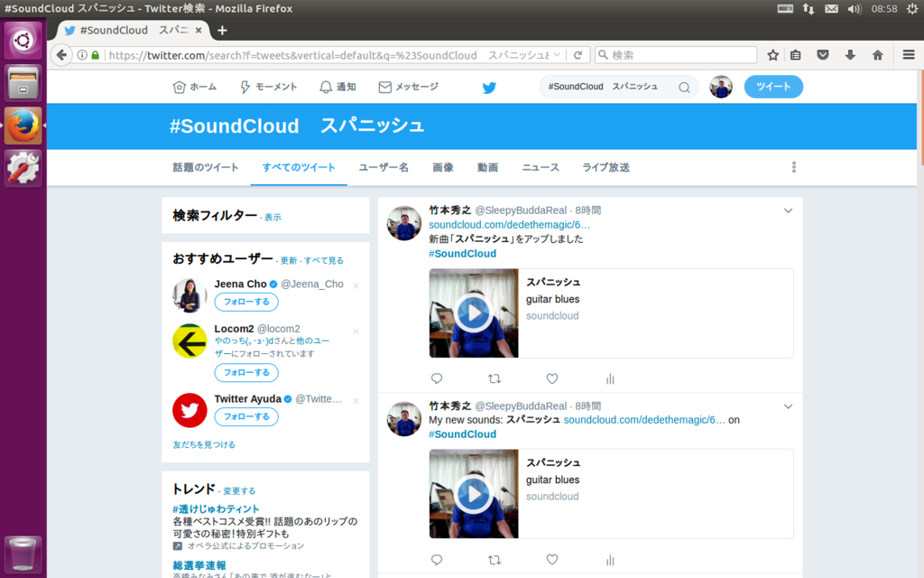Follow Locom2
924x578 pixels.
pyautogui.click(x=246, y=373)
